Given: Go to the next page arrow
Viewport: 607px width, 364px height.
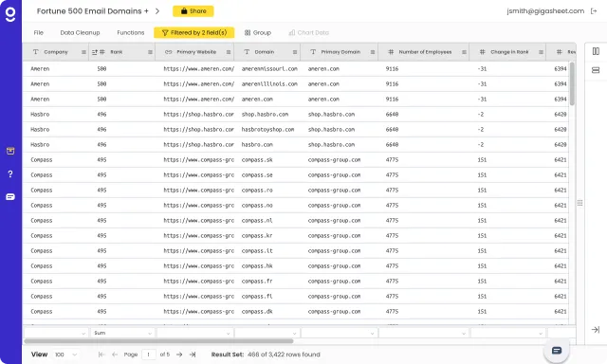Looking at the screenshot, I should [x=179, y=355].
